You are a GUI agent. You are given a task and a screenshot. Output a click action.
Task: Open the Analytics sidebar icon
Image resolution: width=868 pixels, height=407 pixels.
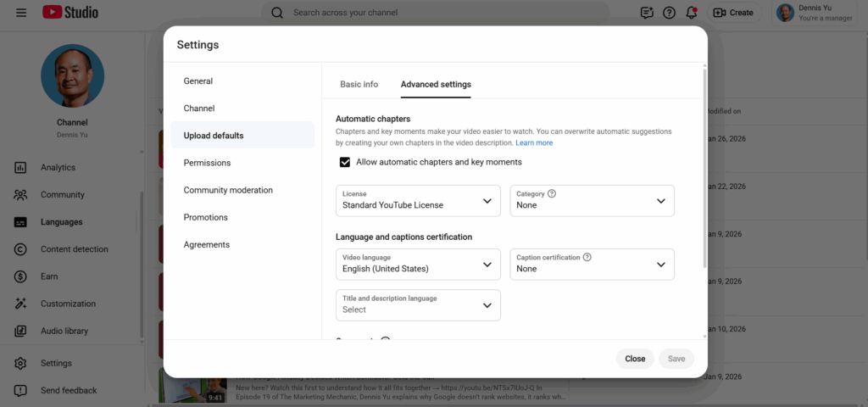[x=21, y=168]
